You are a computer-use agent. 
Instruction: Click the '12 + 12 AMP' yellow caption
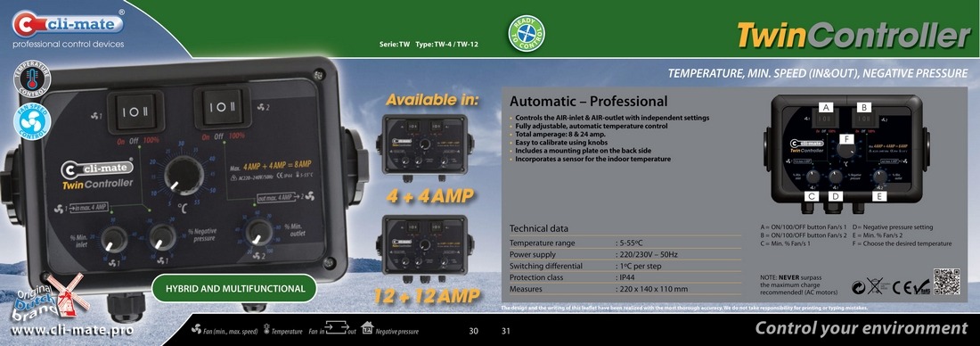(x=429, y=295)
